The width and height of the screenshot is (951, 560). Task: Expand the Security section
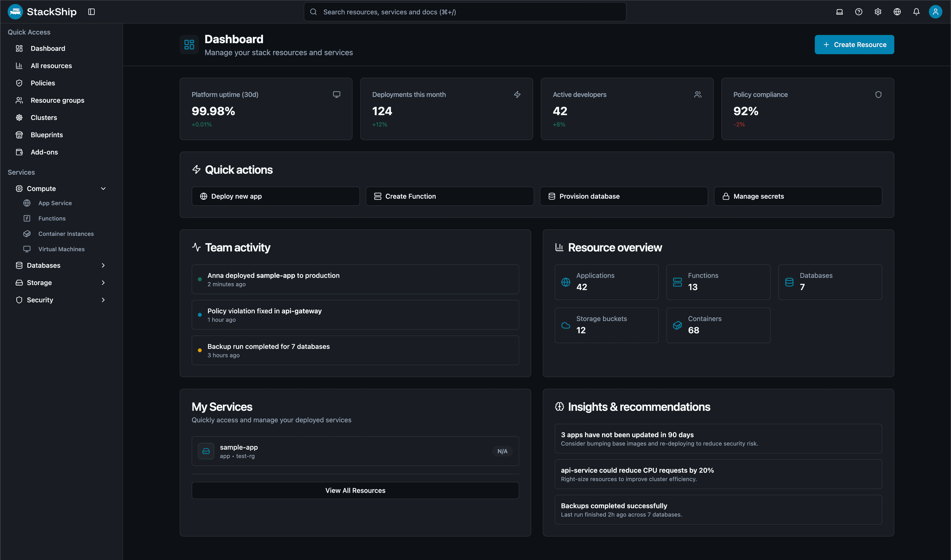pyautogui.click(x=103, y=300)
